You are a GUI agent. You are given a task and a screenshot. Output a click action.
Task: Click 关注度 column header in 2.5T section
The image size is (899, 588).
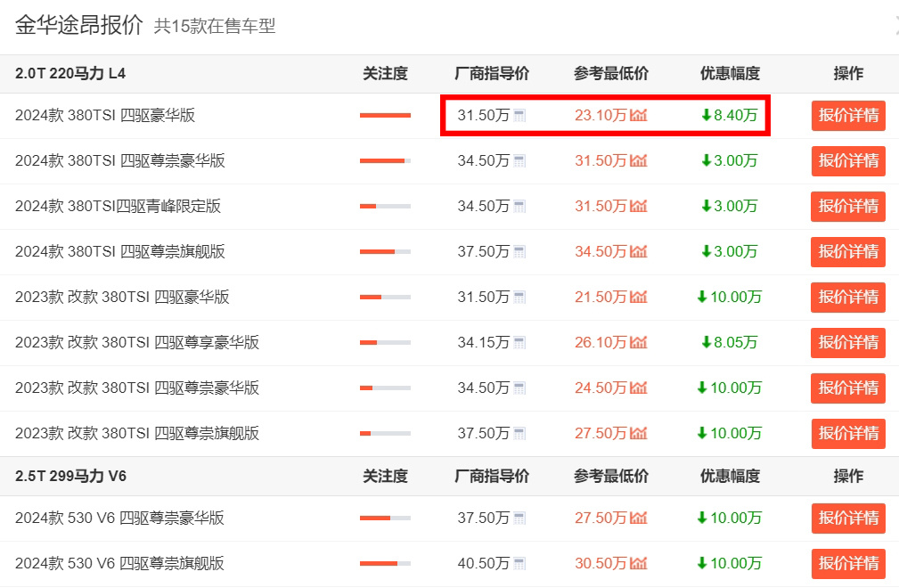[385, 476]
